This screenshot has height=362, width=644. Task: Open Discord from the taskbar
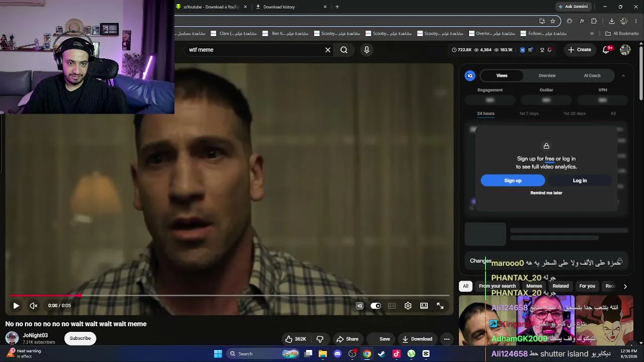338,354
